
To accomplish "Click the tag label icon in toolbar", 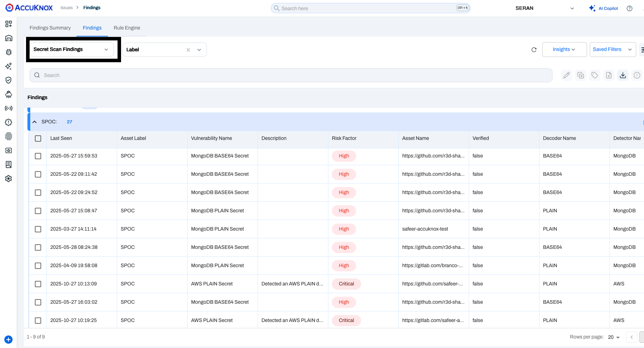I will tap(594, 75).
